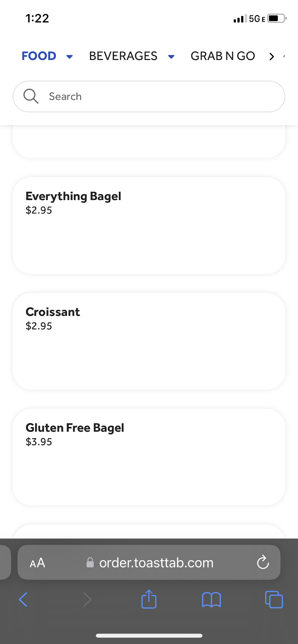Choose the Gluten Free Bagel item
The image size is (298, 644).
click(149, 457)
